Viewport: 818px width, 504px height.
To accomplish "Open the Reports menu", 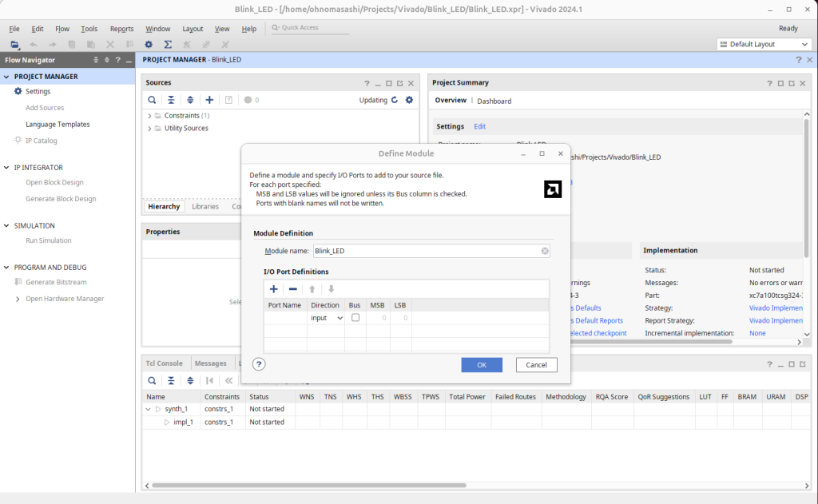I will click(121, 29).
